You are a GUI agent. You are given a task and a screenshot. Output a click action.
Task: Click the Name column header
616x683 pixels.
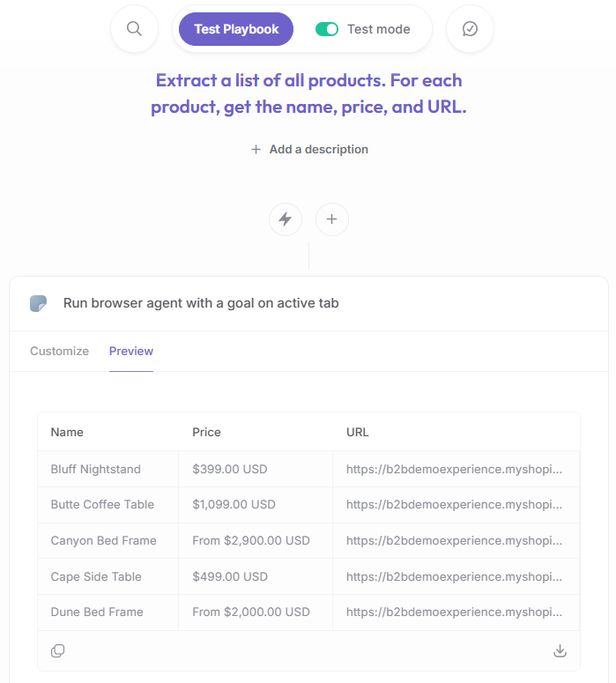[x=67, y=432]
